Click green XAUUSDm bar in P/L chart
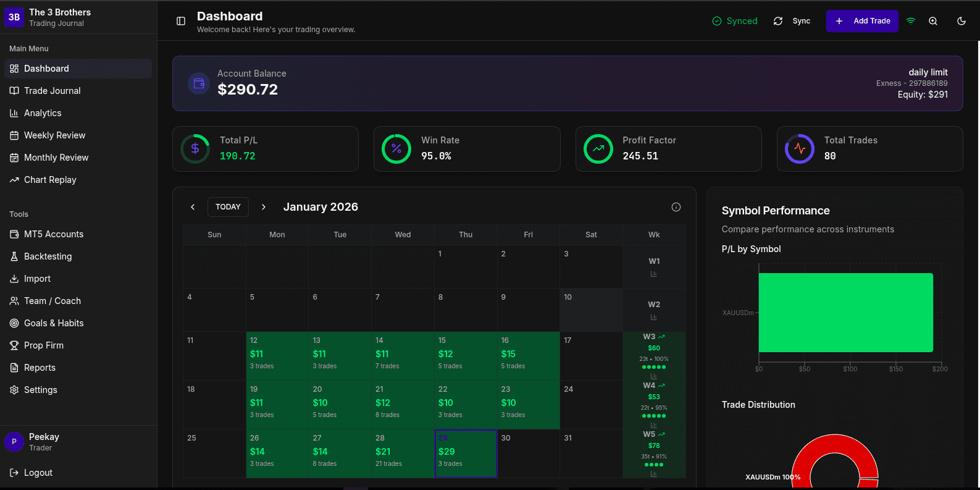This screenshot has width=980, height=490. tap(845, 313)
